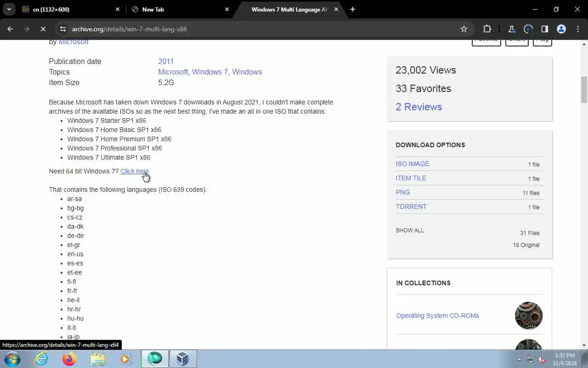Close the Windows 7 Multi Language tab
The image size is (588, 368).
click(x=336, y=9)
